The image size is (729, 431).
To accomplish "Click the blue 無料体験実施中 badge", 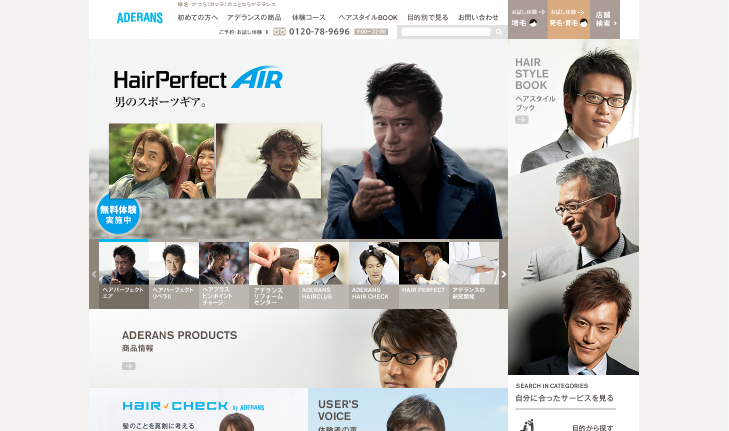I will tap(119, 214).
